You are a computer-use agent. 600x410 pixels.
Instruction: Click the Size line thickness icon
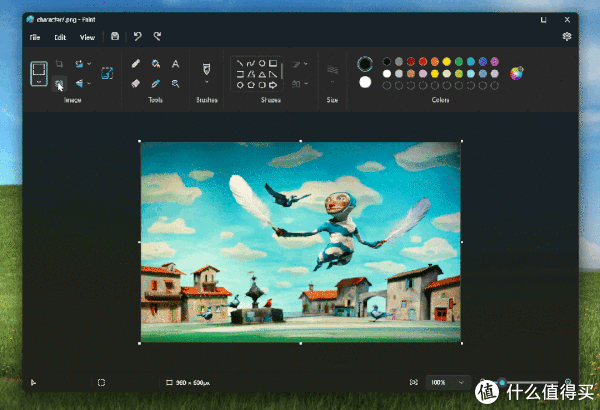(332, 70)
